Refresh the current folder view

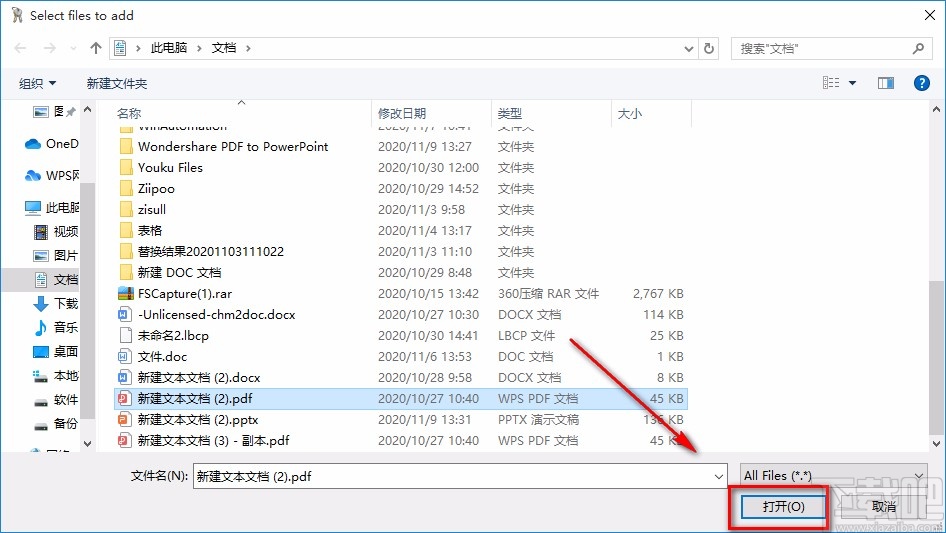coord(709,48)
